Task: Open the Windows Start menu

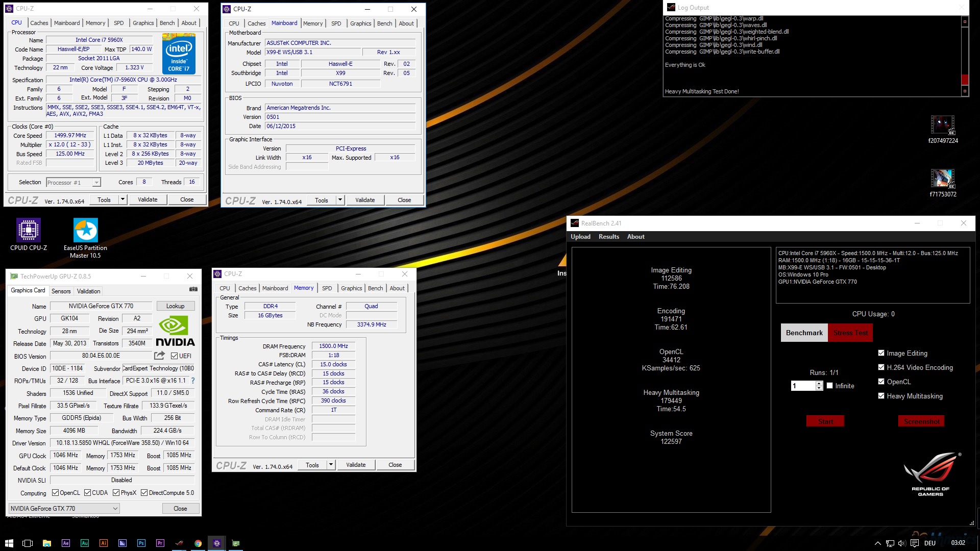Action: click(x=9, y=543)
